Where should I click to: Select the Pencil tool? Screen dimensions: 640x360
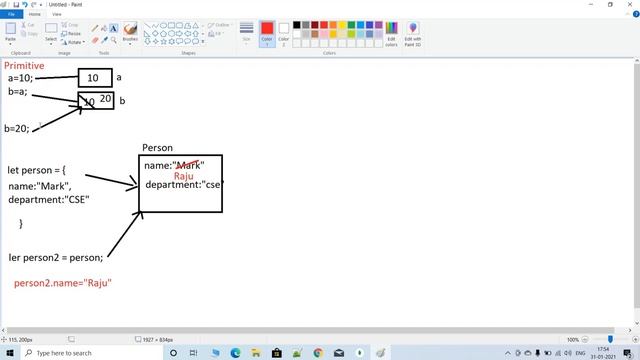[x=95, y=28]
